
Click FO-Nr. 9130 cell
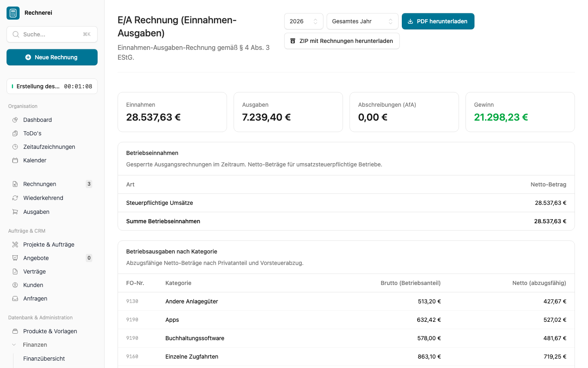[132, 301]
